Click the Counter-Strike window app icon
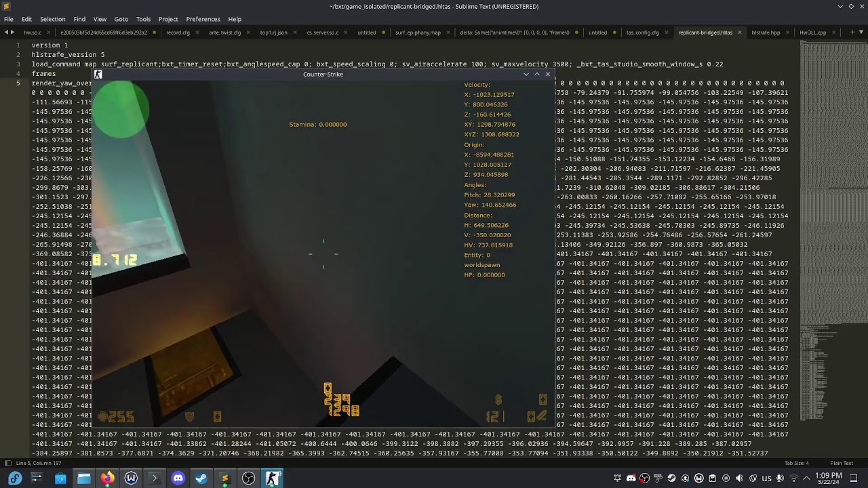Screen dimensions: 868x488 pyautogui.click(x=98, y=74)
